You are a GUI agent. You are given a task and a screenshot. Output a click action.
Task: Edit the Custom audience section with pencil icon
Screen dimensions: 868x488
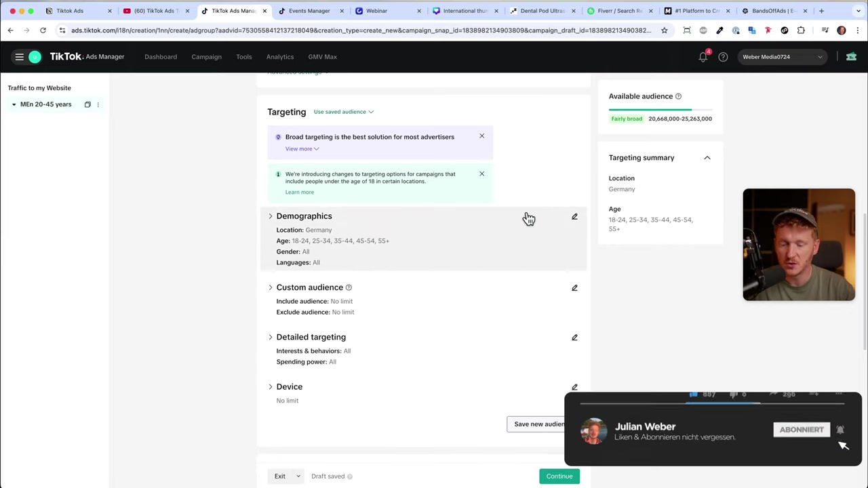[574, 287]
